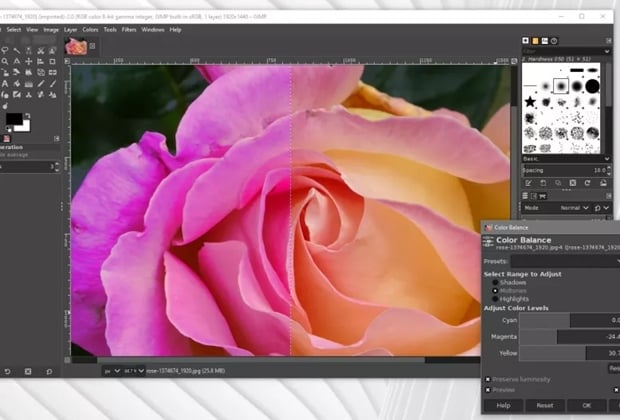Open the Windows menu
Screen dimensions: 620x420
tap(153, 30)
